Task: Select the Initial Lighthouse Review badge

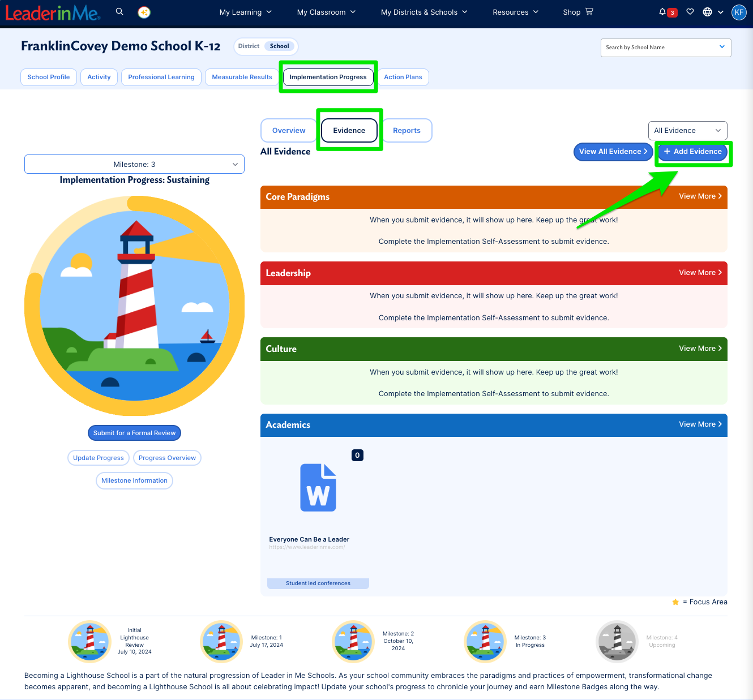Action: tap(90, 641)
